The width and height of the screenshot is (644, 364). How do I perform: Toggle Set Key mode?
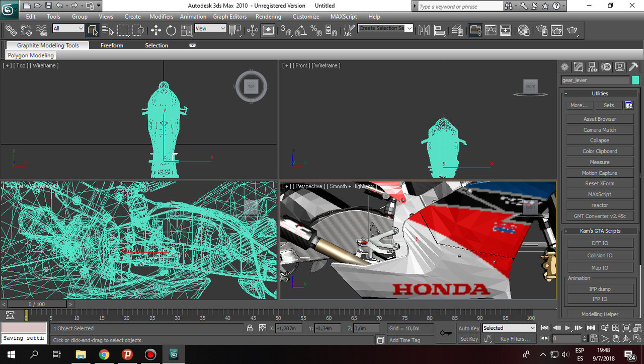469,339
